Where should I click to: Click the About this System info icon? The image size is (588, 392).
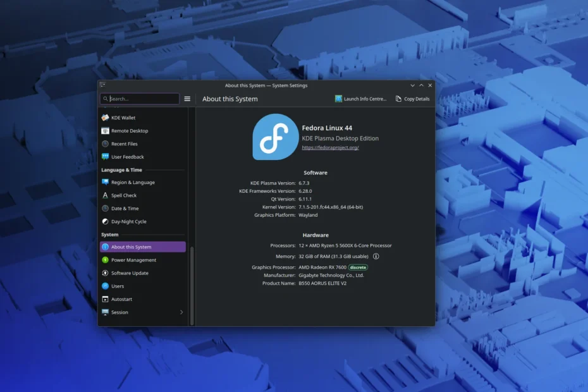pyautogui.click(x=105, y=247)
